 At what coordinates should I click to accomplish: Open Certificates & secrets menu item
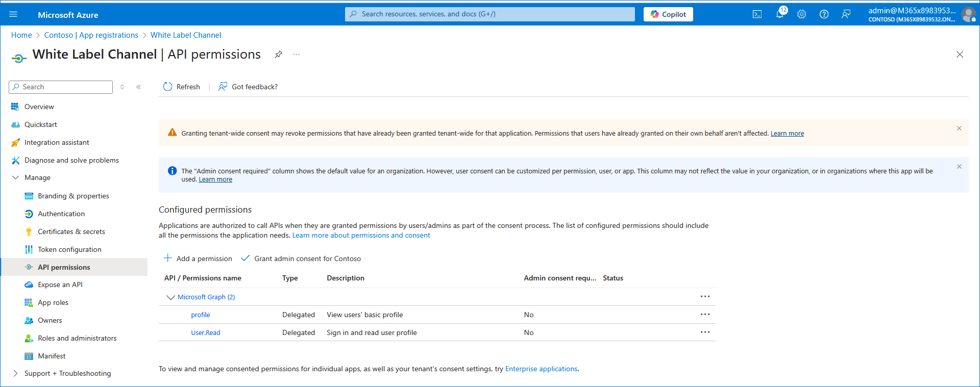pyautogui.click(x=71, y=231)
